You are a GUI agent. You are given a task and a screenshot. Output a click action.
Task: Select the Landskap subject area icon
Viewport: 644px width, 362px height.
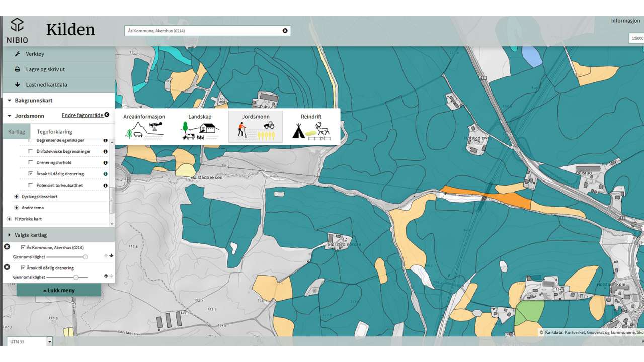pyautogui.click(x=200, y=127)
